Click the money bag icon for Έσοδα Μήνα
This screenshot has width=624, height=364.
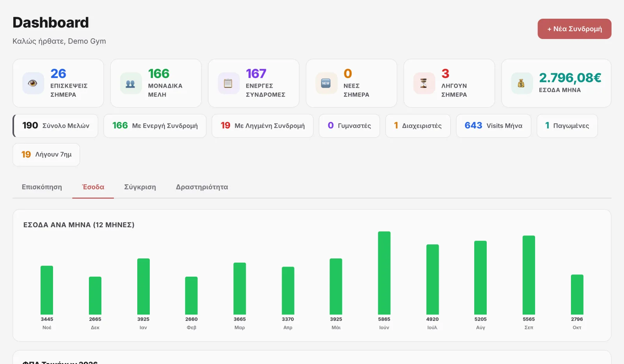[522, 83]
